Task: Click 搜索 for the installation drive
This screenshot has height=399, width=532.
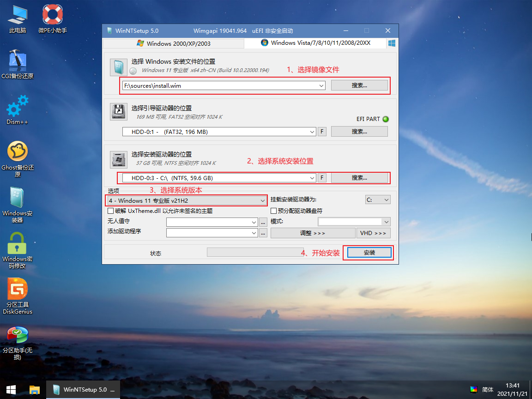Action: coord(359,177)
